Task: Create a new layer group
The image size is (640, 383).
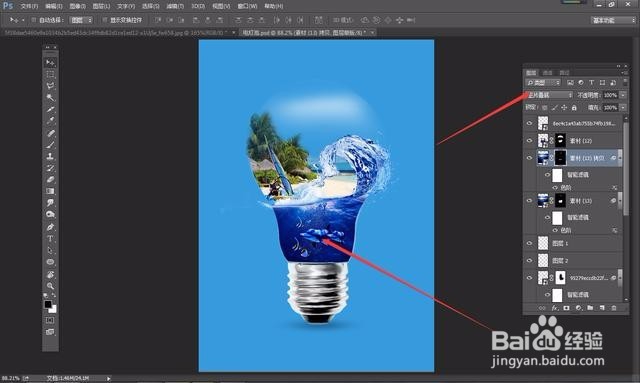Action: coord(590,308)
